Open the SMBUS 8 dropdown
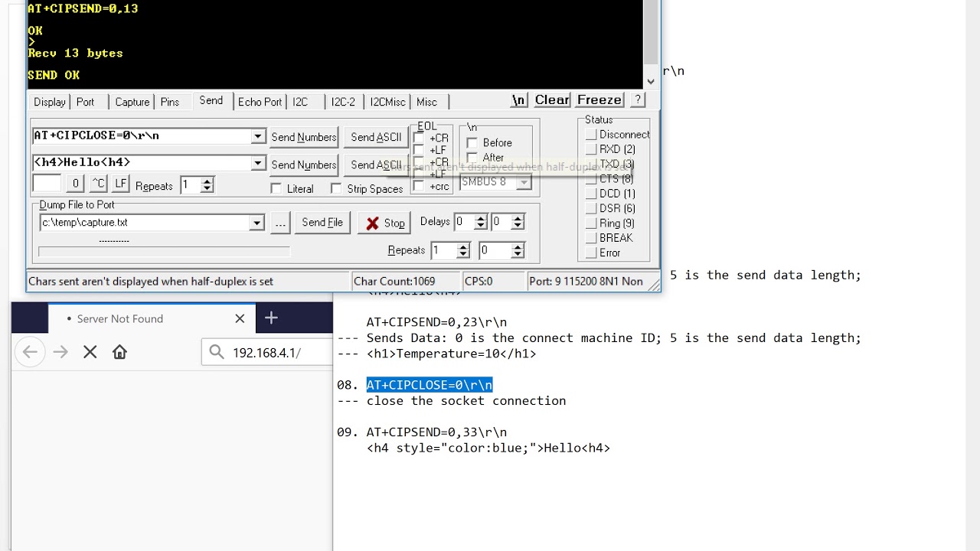The width and height of the screenshot is (980, 551). tap(524, 182)
